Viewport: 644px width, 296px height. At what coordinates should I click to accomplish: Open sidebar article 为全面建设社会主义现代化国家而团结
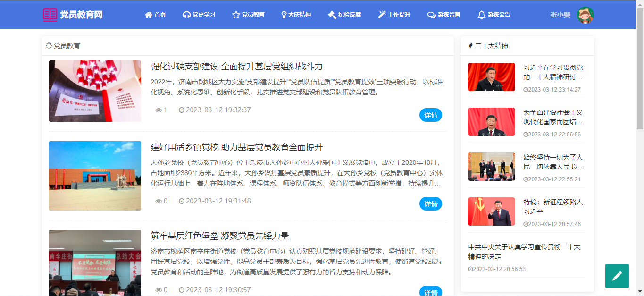pos(553,117)
